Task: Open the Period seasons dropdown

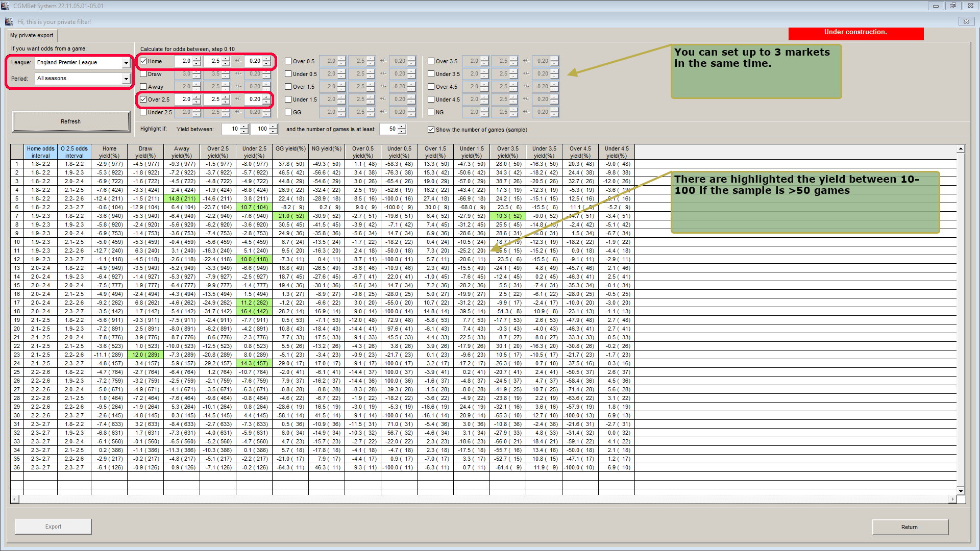Action: [x=126, y=79]
